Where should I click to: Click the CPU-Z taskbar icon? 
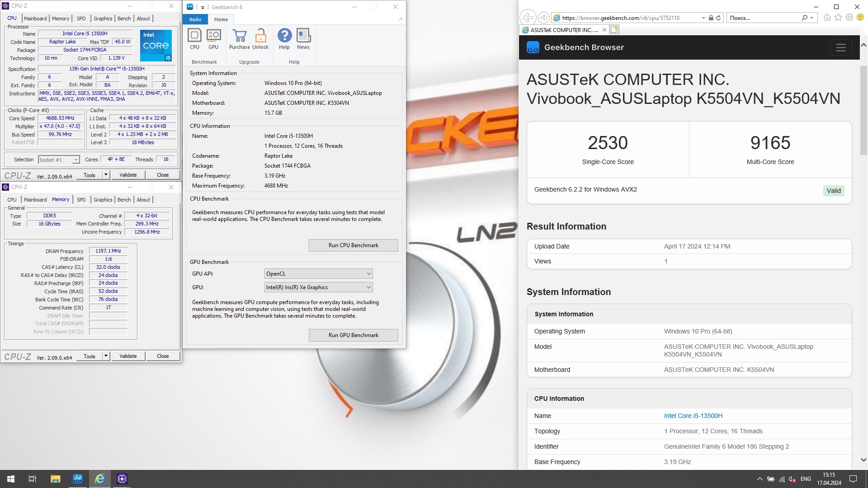click(x=122, y=479)
